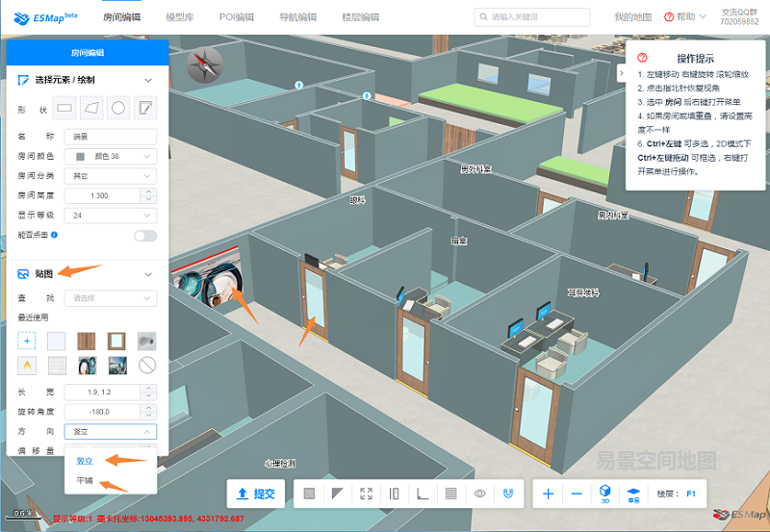This screenshot has height=532, width=770.
Task: Choose 平铺 from direction list
Action: tap(85, 480)
